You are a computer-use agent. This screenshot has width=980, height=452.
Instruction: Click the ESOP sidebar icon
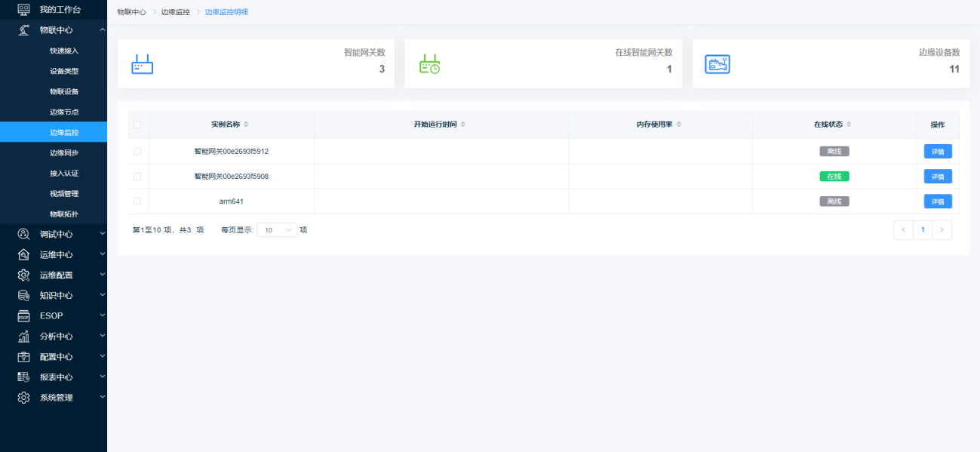coord(23,316)
